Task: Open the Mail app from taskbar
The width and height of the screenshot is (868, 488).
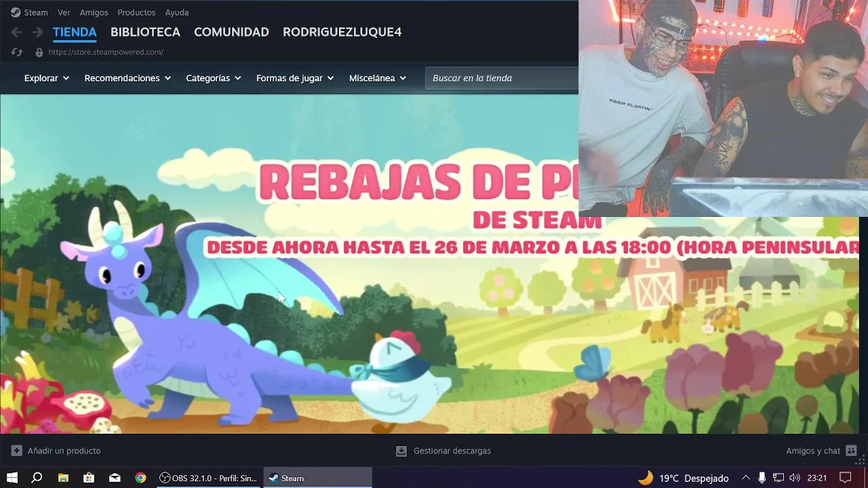Action: (x=115, y=478)
